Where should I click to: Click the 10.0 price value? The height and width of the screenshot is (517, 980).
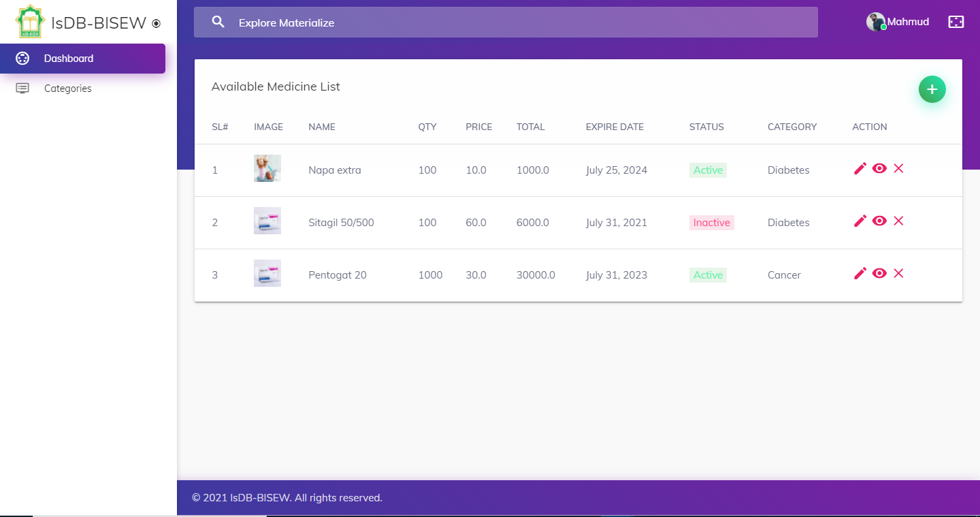point(476,170)
